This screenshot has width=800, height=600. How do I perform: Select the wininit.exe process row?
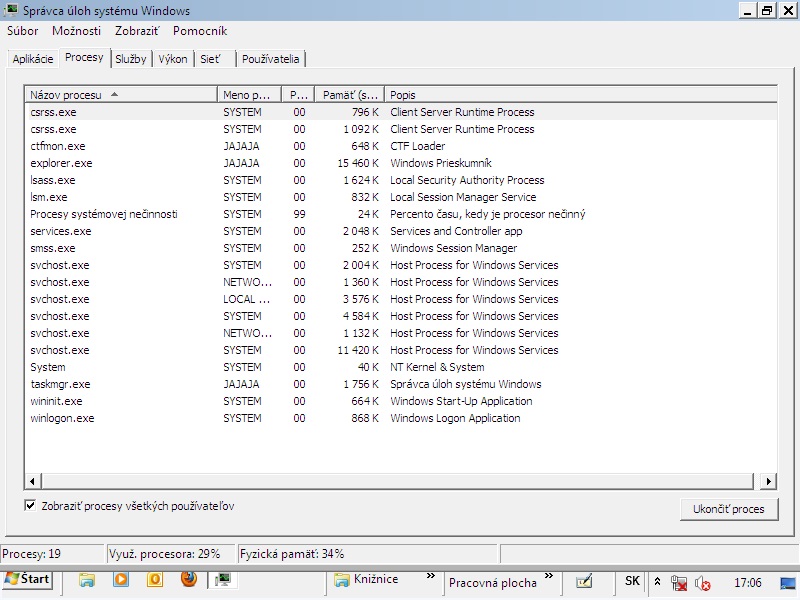[401, 401]
